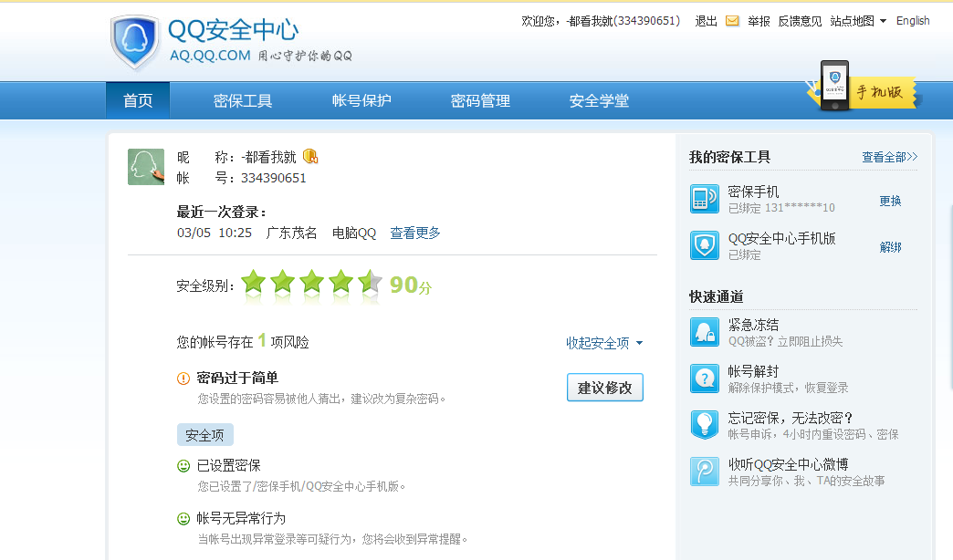The image size is (953, 560).
Task: Click the 密保手机 title text
Action: (754, 192)
